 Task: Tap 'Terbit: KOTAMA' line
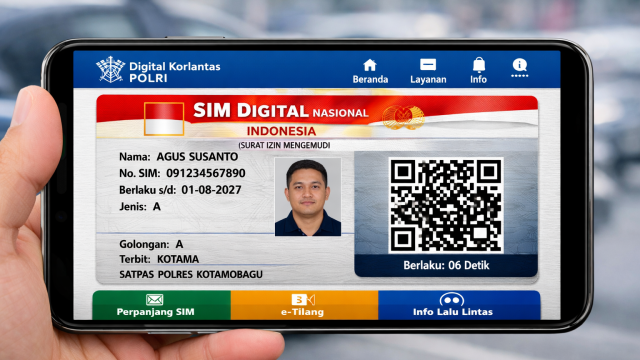(159, 259)
